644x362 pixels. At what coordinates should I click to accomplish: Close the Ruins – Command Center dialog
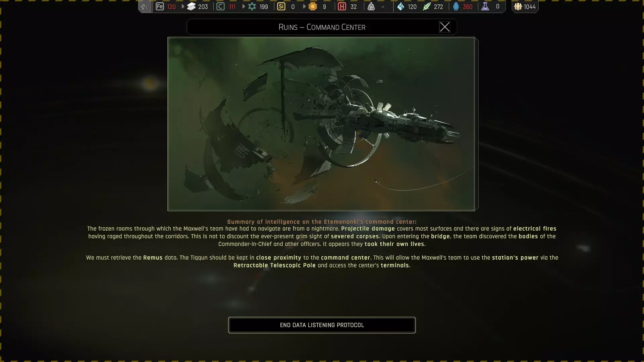pos(444,27)
